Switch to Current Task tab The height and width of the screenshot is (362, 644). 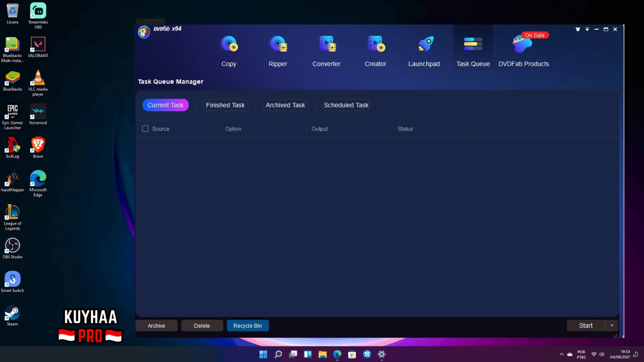coord(166,105)
